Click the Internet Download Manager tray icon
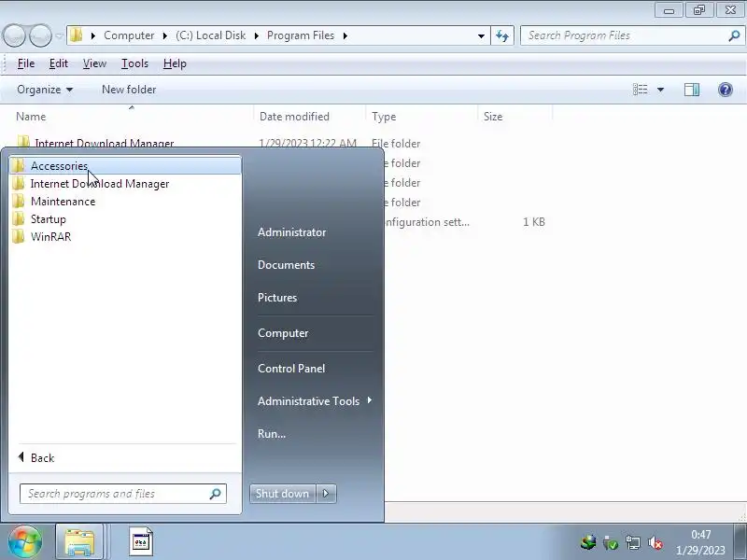 (x=588, y=542)
